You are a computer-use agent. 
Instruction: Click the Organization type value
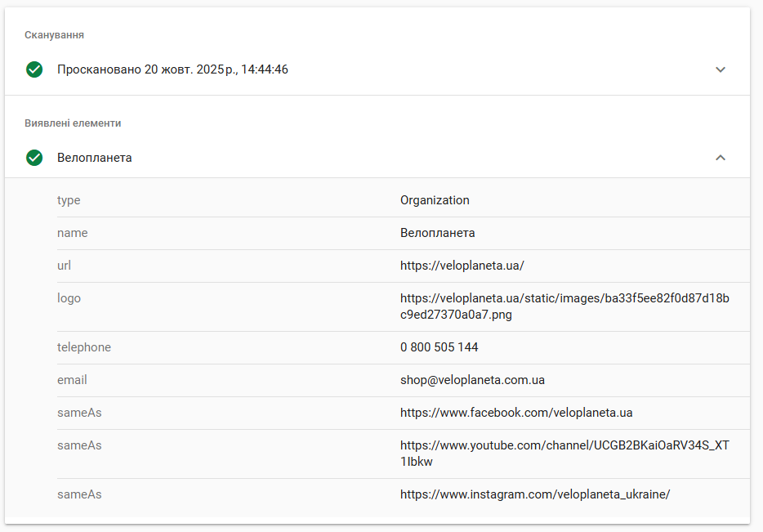435,200
